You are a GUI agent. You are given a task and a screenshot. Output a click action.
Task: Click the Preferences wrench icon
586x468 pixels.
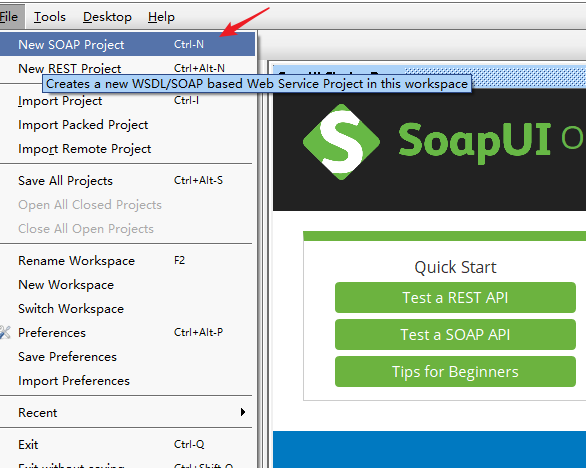5,332
